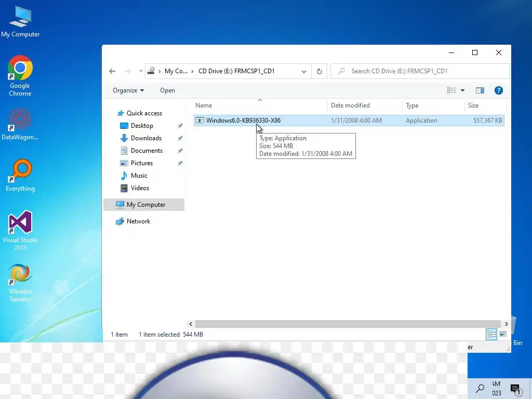Select the Winaero Tweaker desktop icon
Image resolution: width=532 pixels, height=399 pixels.
(20, 283)
